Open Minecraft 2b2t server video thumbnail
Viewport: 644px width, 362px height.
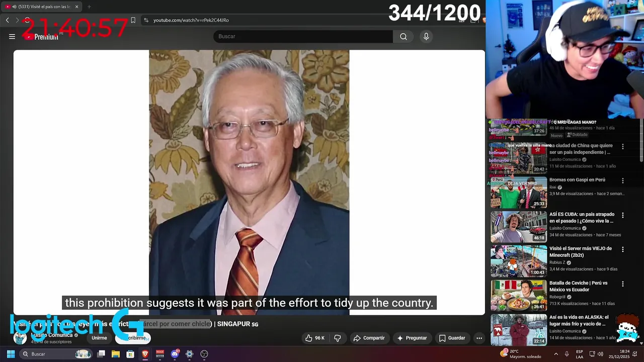coord(519,261)
